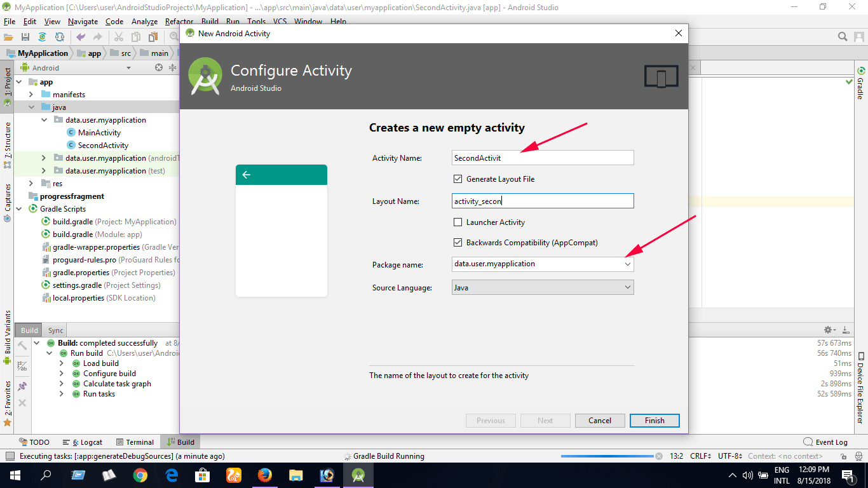Click Hide Build panel download-arrow icon

click(x=846, y=330)
